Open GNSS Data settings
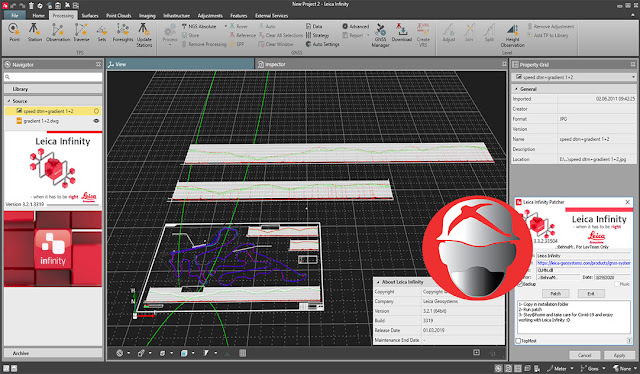Screen dimensions: 640x374 [314, 26]
